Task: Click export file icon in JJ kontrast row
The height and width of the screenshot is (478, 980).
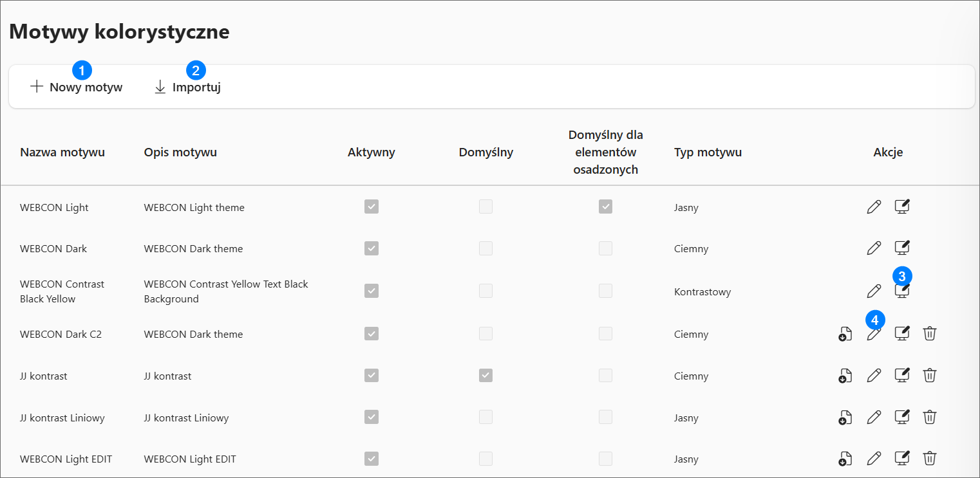Action: coord(845,376)
